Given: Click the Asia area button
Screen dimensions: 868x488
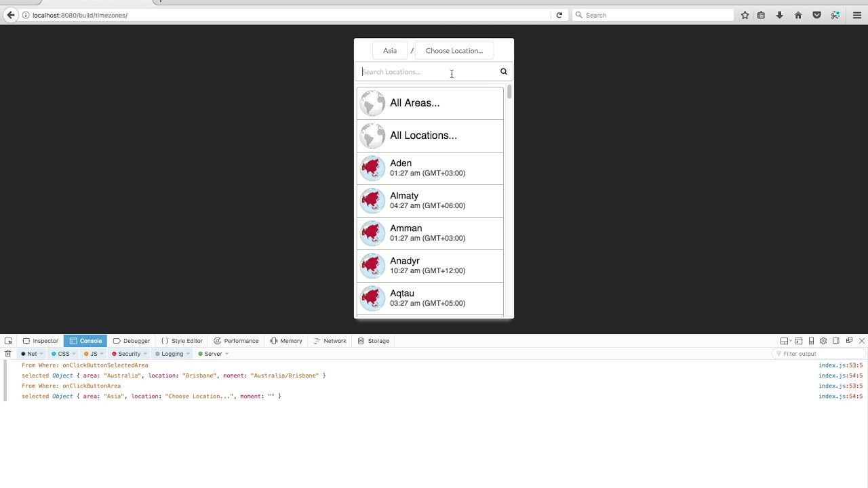Looking at the screenshot, I should pyautogui.click(x=390, y=51).
